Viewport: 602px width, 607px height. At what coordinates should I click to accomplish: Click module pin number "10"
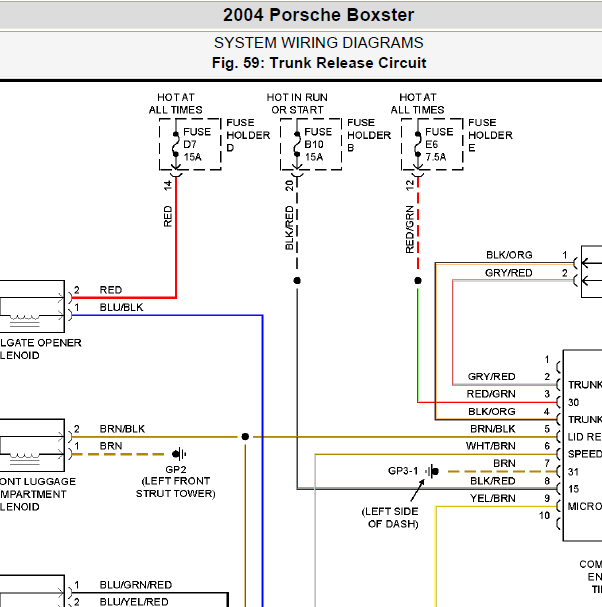(x=544, y=516)
